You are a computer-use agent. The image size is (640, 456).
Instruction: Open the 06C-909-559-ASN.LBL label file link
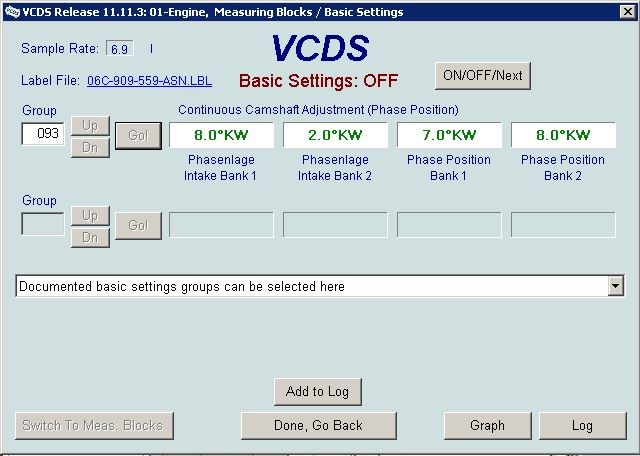pyautogui.click(x=149, y=80)
